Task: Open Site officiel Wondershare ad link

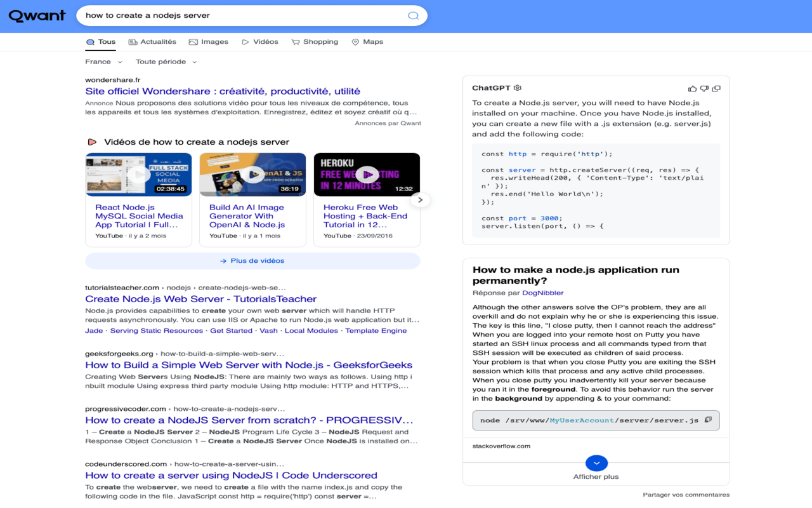Action: pyautogui.click(x=223, y=91)
